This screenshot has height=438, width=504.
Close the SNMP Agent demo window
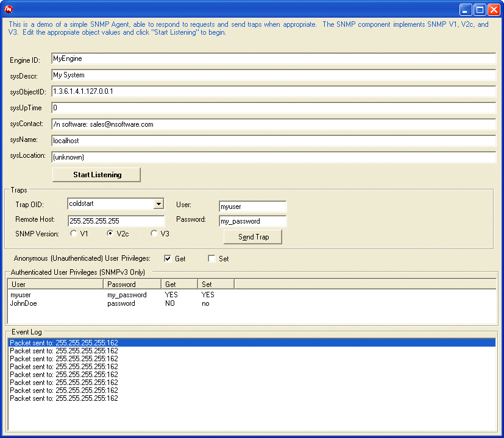pyautogui.click(x=494, y=10)
